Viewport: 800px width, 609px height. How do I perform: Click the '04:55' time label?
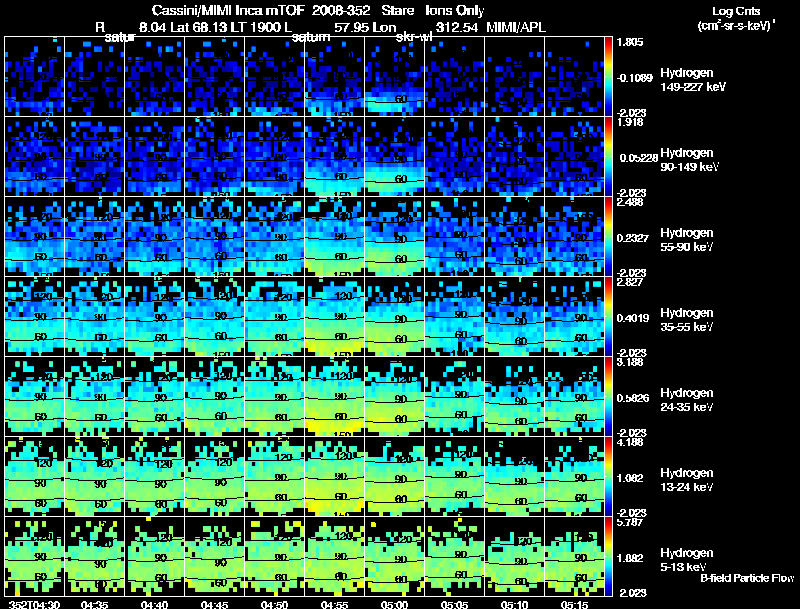[334, 604]
